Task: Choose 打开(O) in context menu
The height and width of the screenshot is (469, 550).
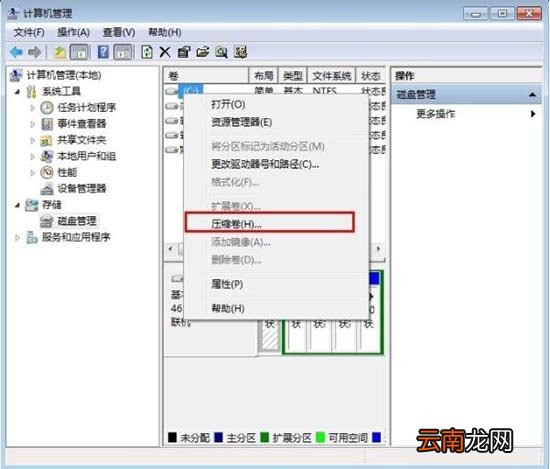Action: click(277, 104)
